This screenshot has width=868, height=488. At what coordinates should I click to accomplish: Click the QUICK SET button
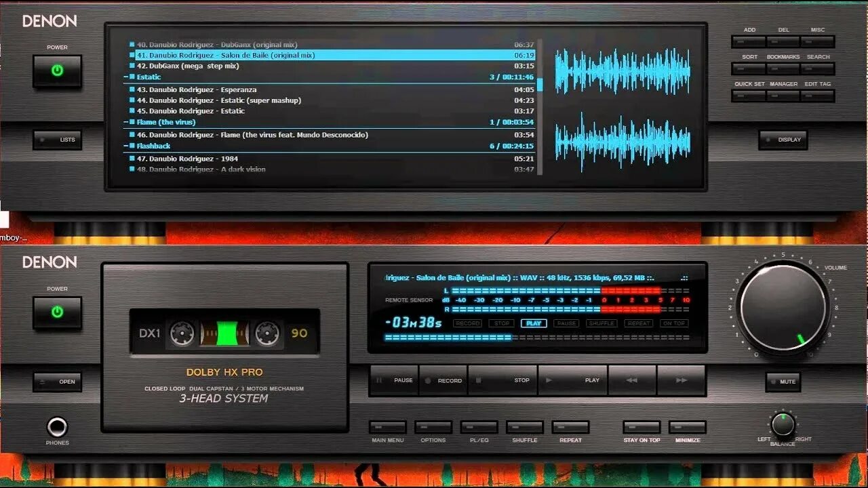[749, 96]
